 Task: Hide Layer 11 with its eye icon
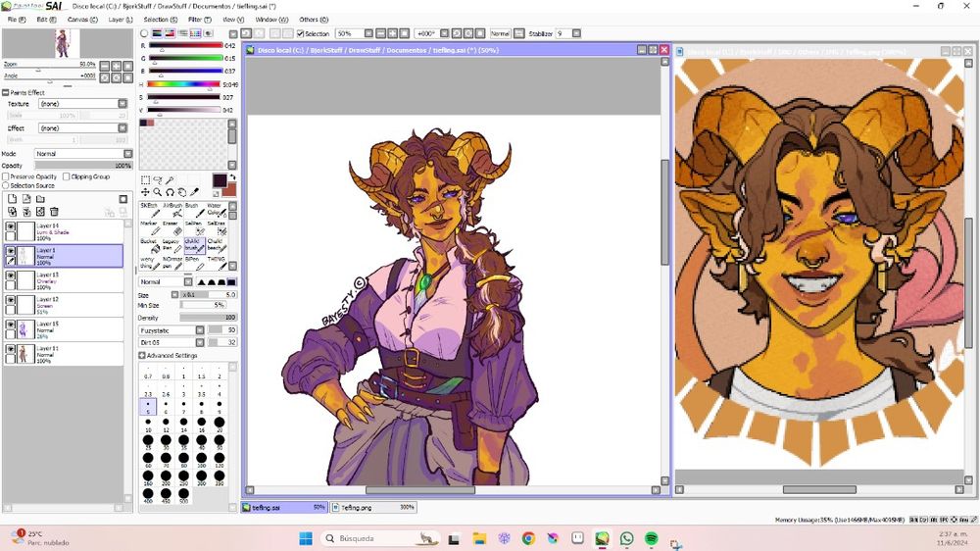11,350
